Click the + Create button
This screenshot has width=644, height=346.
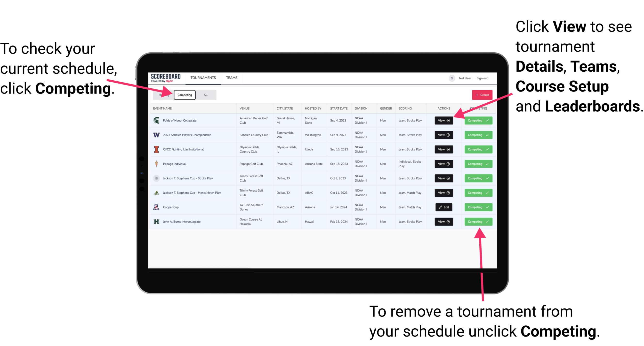click(x=481, y=95)
